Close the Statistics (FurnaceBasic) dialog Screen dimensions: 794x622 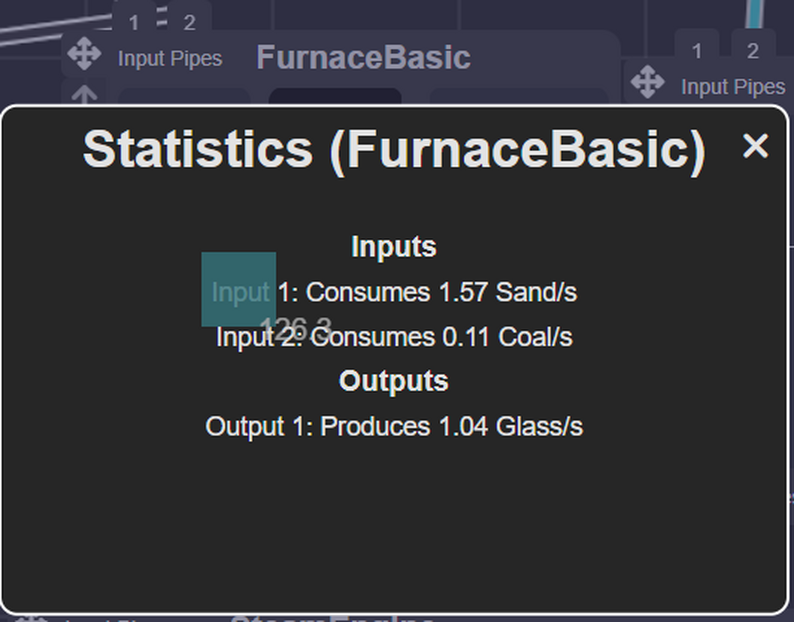pos(756,146)
